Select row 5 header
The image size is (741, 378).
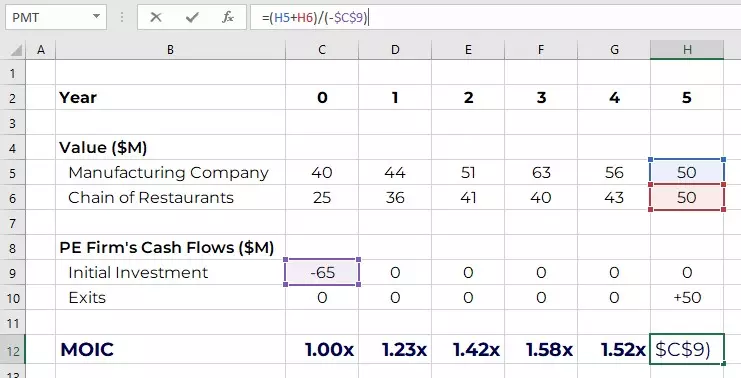point(12,173)
